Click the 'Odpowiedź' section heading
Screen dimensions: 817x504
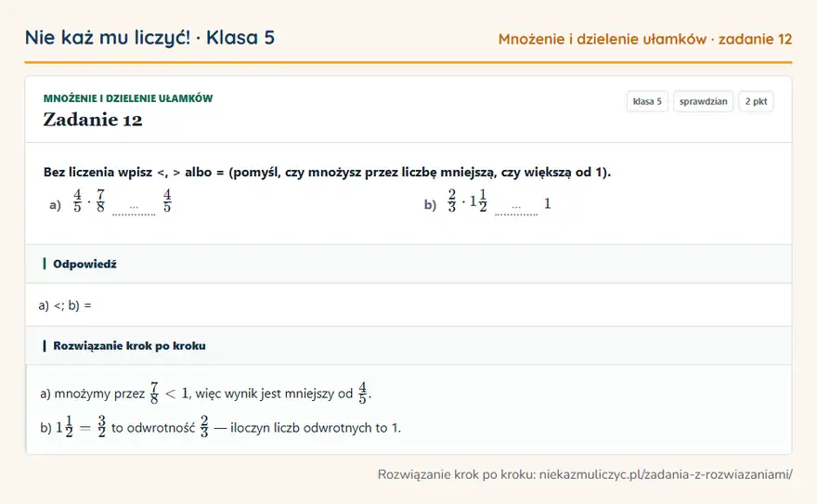tap(84, 264)
